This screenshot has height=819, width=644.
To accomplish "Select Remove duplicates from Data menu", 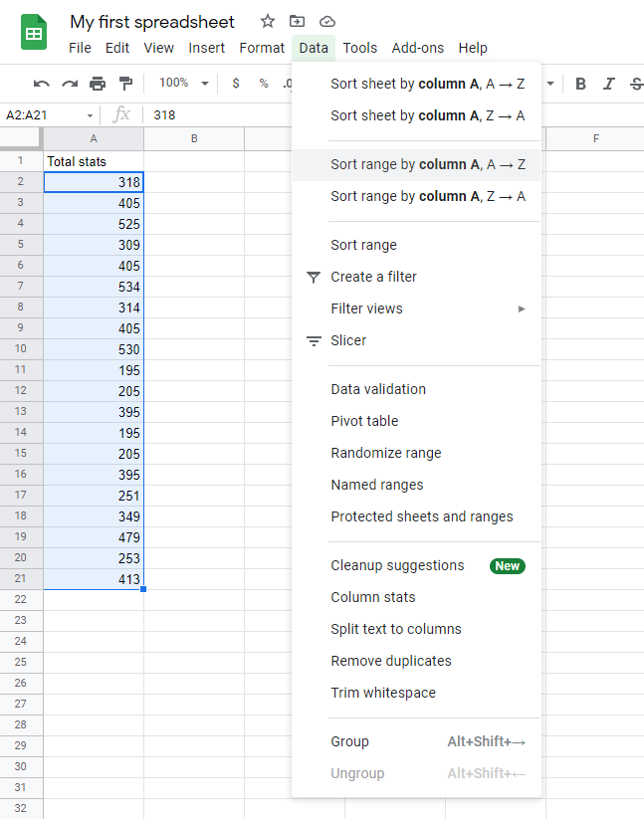I will pos(391,661).
